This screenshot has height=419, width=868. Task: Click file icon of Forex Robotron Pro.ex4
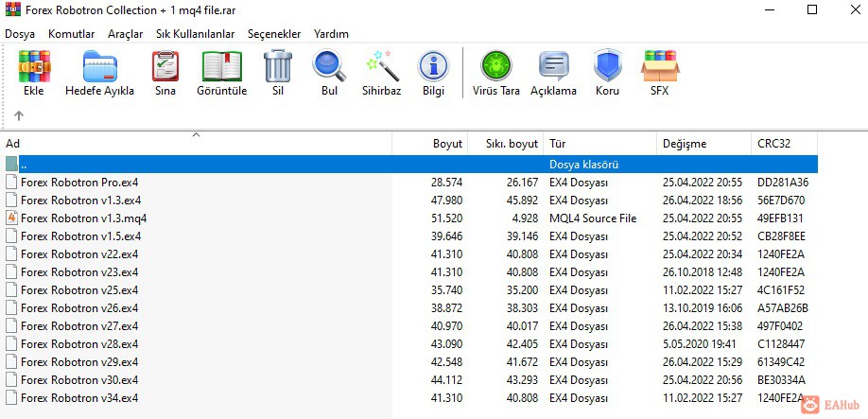tap(11, 183)
